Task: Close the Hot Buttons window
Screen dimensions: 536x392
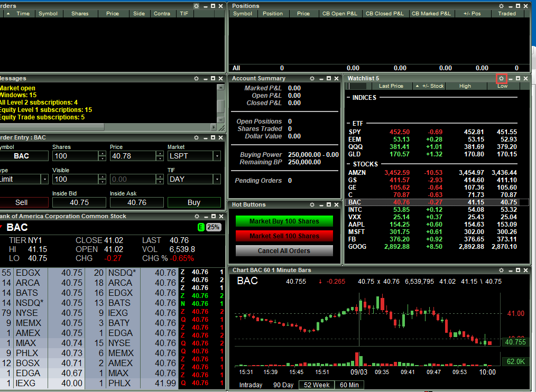Action: pyautogui.click(x=336, y=204)
